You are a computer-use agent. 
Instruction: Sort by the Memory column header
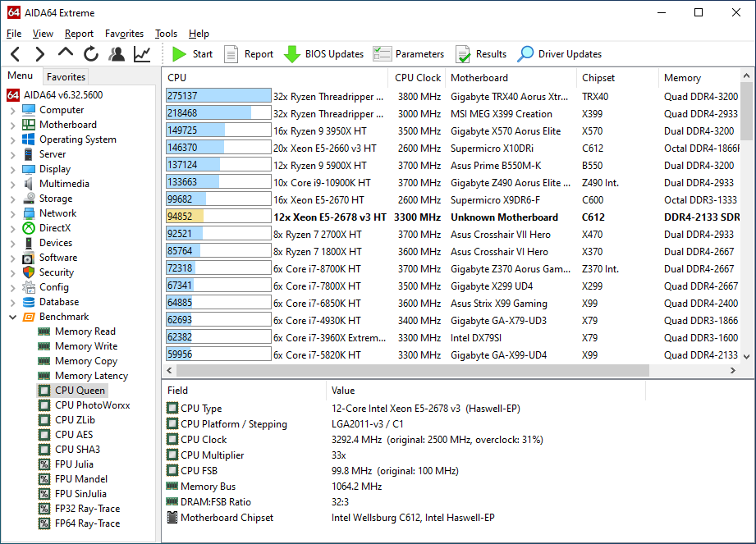(x=699, y=78)
